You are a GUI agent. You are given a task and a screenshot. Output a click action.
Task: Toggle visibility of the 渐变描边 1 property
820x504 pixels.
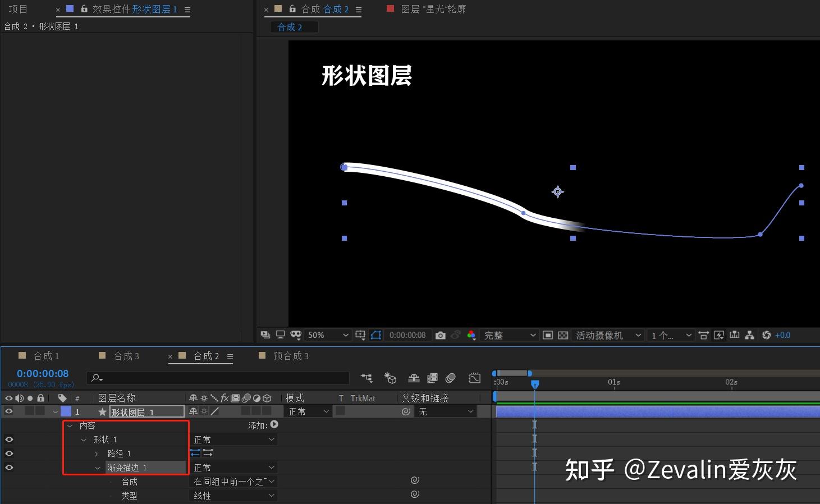tap(9, 467)
